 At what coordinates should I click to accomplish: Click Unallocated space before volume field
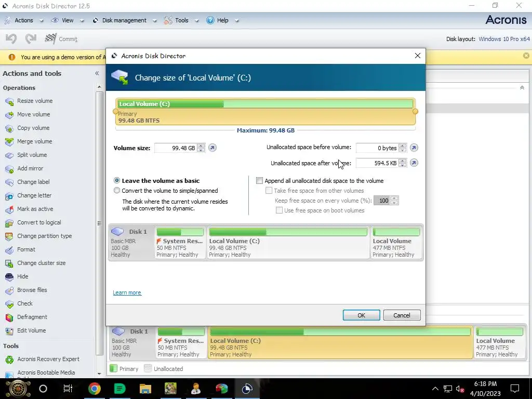coord(377,148)
